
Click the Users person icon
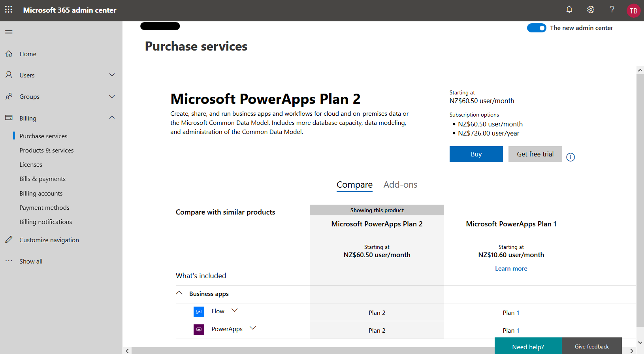(x=9, y=75)
